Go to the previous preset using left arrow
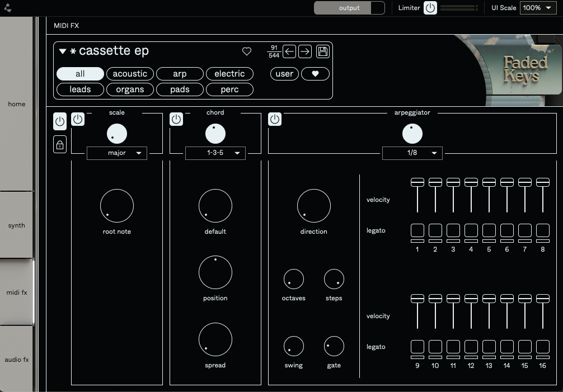 289,51
